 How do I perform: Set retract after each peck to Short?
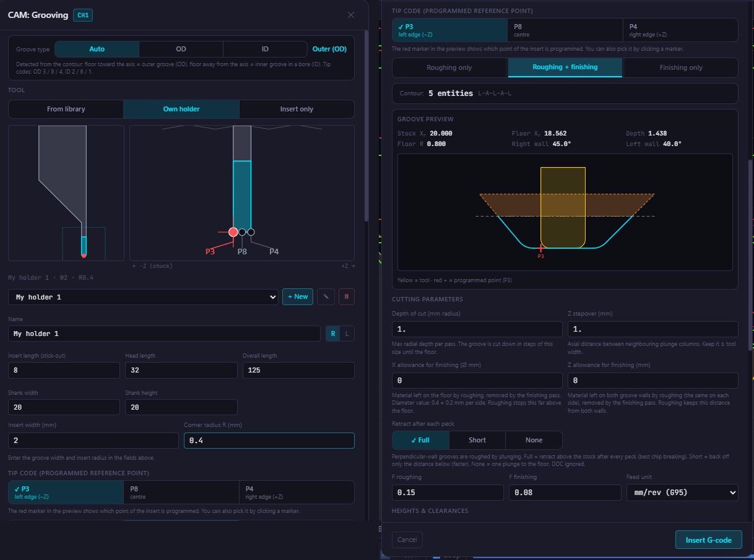point(477,440)
